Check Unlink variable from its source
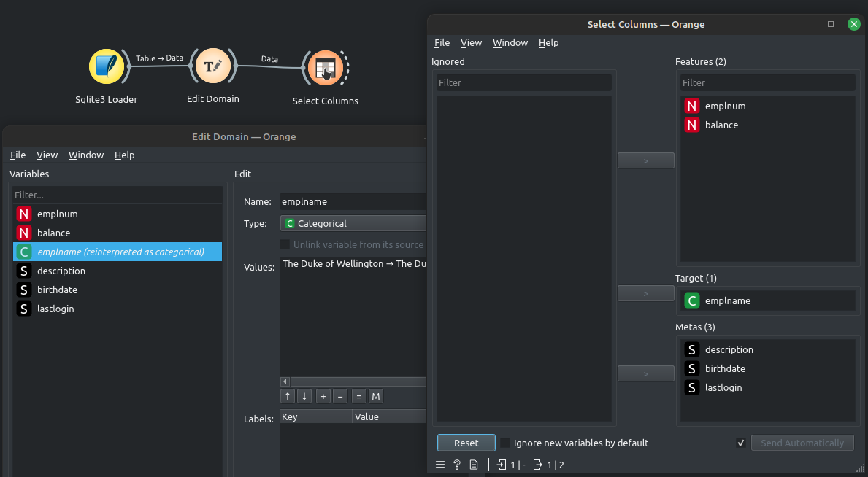Screen dimensions: 868x477 285,244
